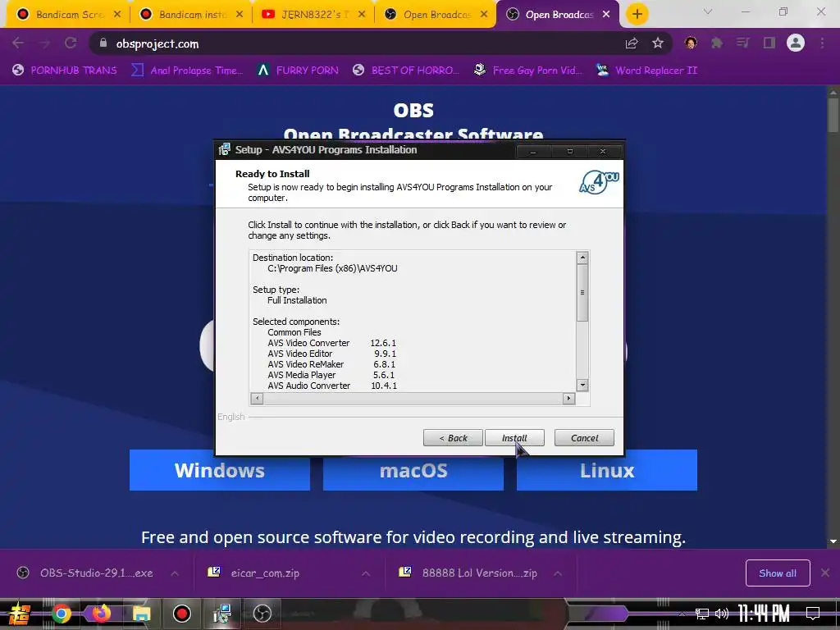Open the network icon in system tray

702,614
